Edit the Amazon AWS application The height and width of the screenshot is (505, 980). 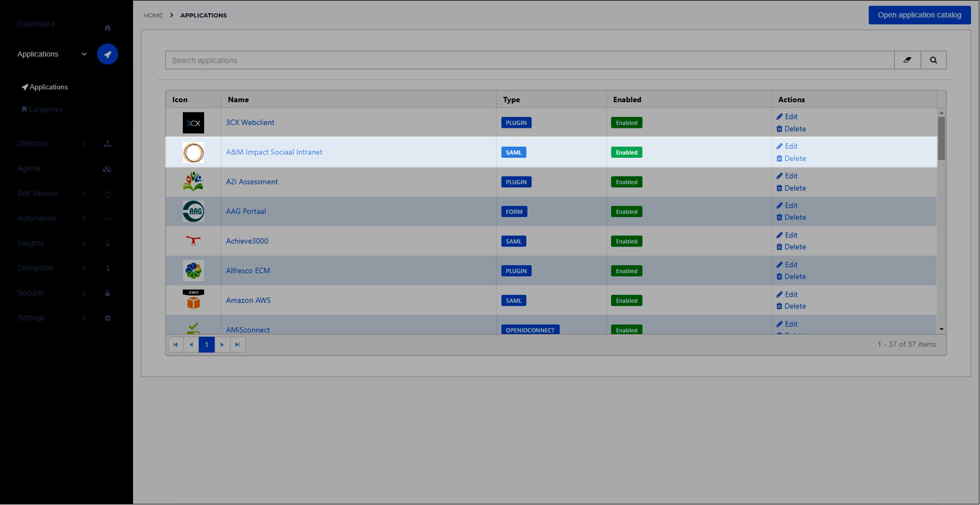pos(787,294)
